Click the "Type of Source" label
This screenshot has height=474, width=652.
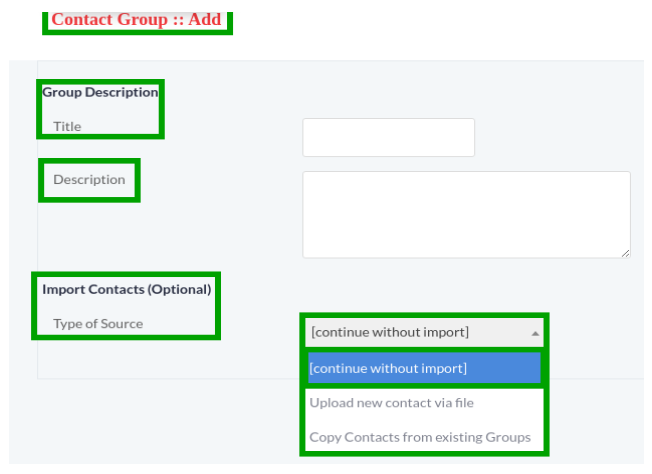click(x=98, y=324)
